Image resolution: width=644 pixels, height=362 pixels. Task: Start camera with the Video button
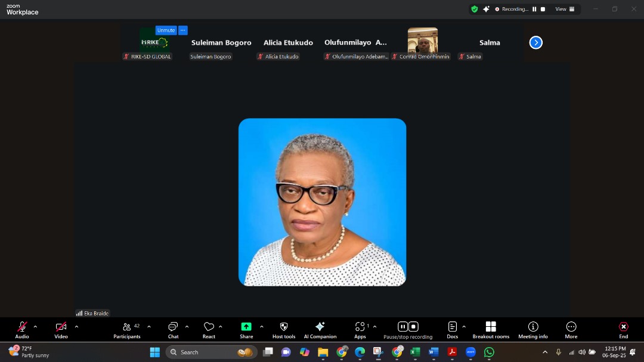[x=61, y=330]
